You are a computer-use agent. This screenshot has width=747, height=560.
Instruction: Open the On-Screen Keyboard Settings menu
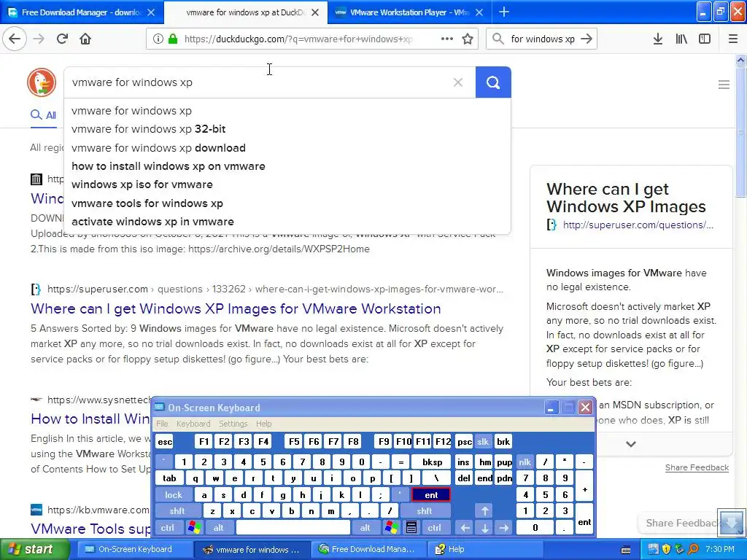pos(233,424)
